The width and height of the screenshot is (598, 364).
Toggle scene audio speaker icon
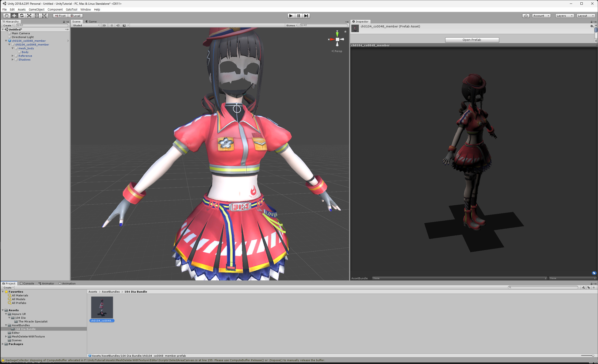118,26
